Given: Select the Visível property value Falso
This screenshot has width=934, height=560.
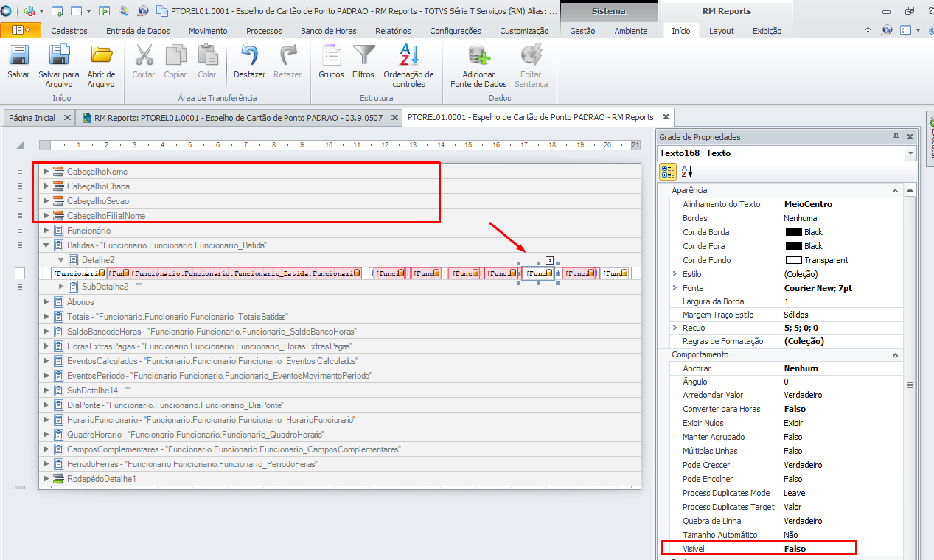Looking at the screenshot, I should click(x=843, y=549).
